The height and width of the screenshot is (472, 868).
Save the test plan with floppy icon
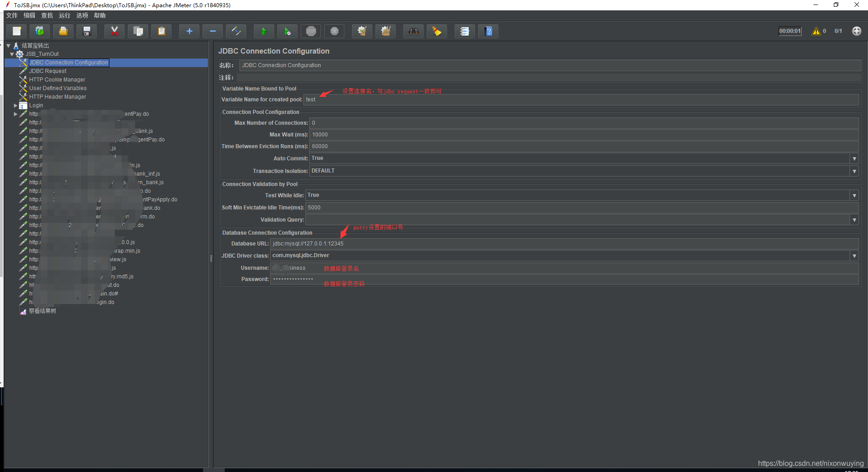87,31
